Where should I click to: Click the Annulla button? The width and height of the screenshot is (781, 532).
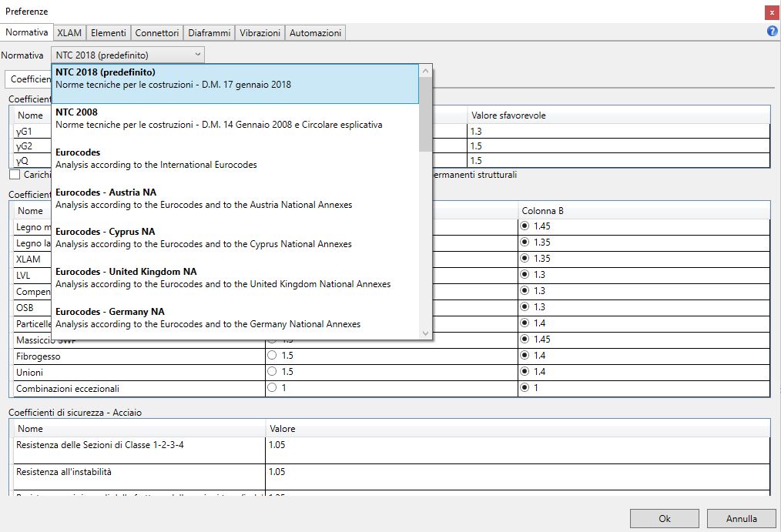741,519
